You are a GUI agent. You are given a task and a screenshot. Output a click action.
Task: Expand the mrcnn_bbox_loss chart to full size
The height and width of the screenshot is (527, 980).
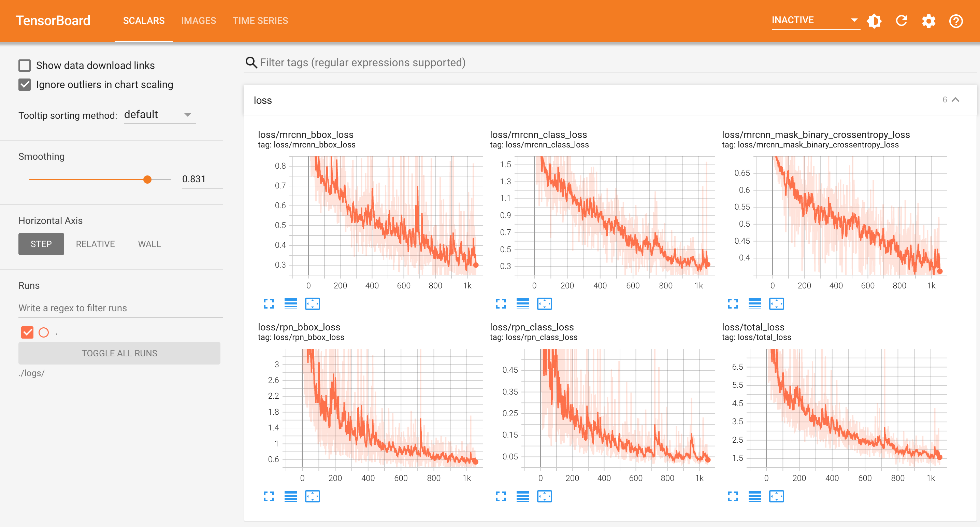coord(269,304)
